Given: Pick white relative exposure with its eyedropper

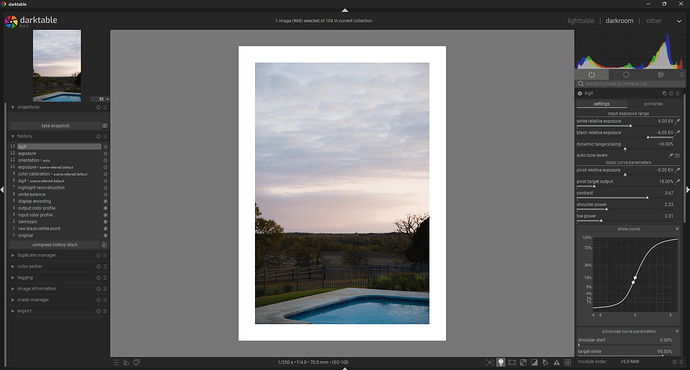Looking at the screenshot, I should coord(678,121).
